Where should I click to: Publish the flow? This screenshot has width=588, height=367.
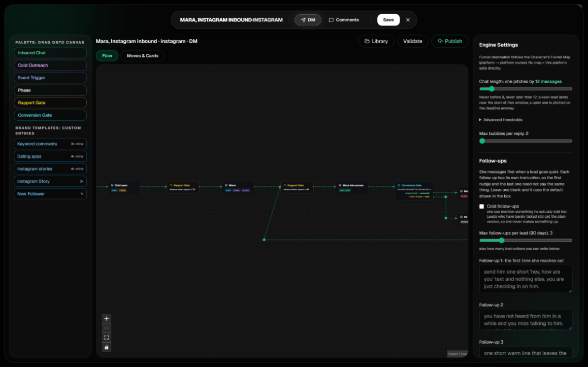[449, 41]
